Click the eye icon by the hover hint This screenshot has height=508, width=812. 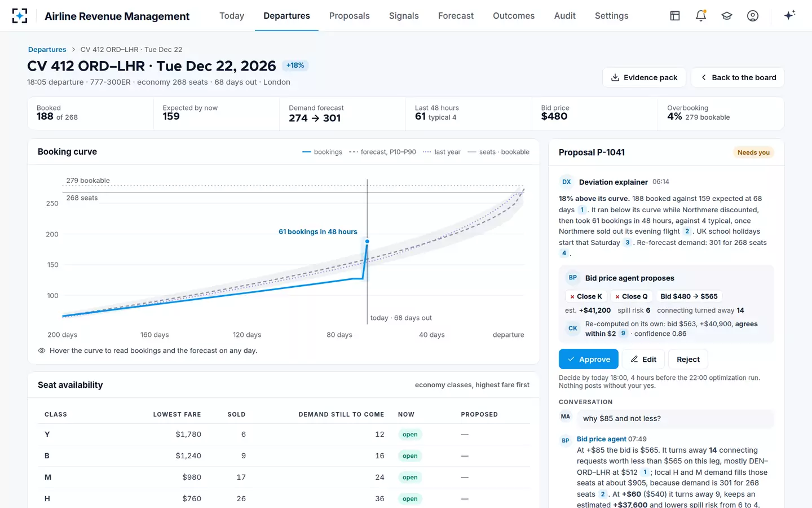tap(42, 351)
